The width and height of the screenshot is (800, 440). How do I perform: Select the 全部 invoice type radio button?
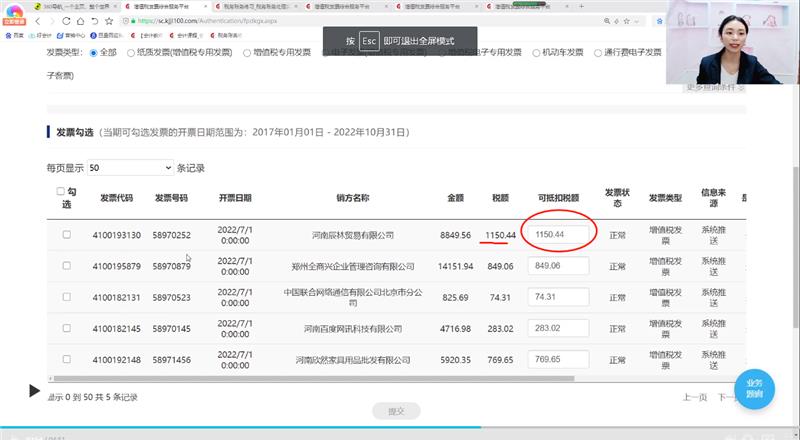(95, 53)
